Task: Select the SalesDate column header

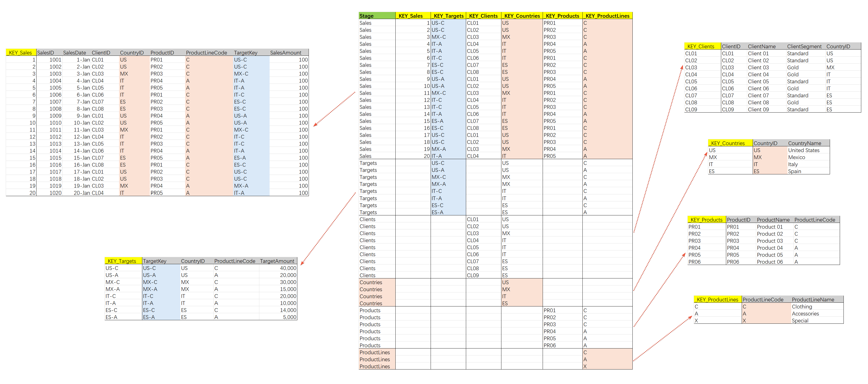Action: 75,53
